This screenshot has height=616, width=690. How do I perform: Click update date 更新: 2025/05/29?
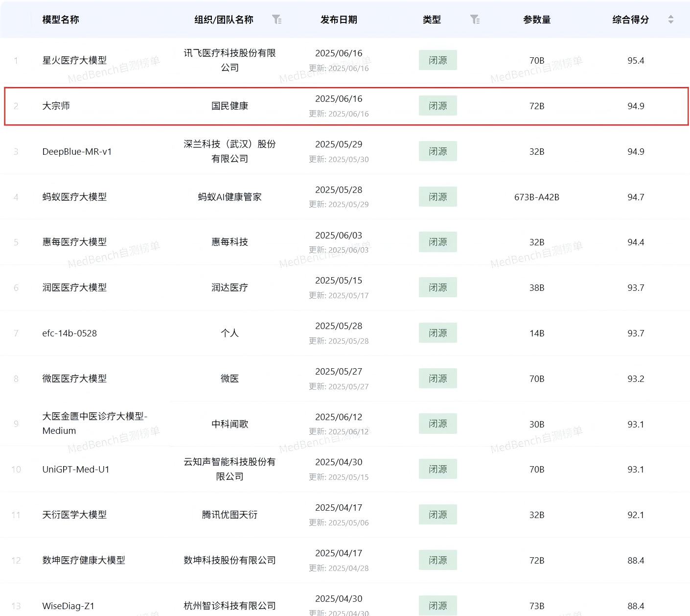pos(339,204)
